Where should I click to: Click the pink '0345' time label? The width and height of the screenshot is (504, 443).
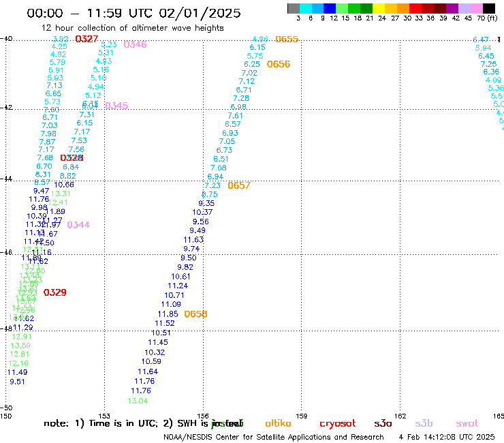(116, 106)
